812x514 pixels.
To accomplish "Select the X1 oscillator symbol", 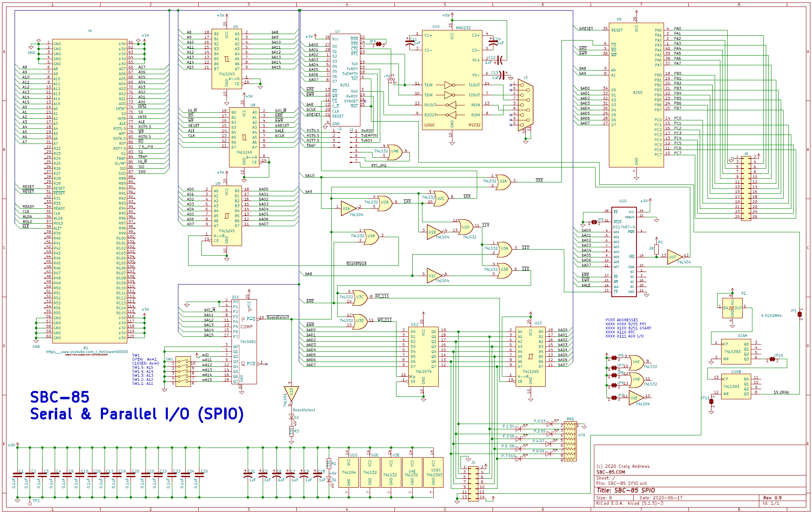I will [x=732, y=308].
